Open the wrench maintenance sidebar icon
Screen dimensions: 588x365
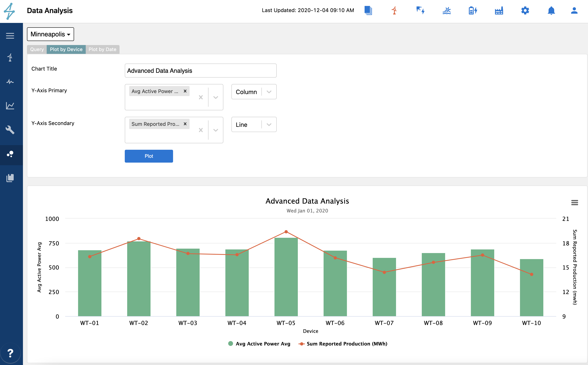point(10,130)
